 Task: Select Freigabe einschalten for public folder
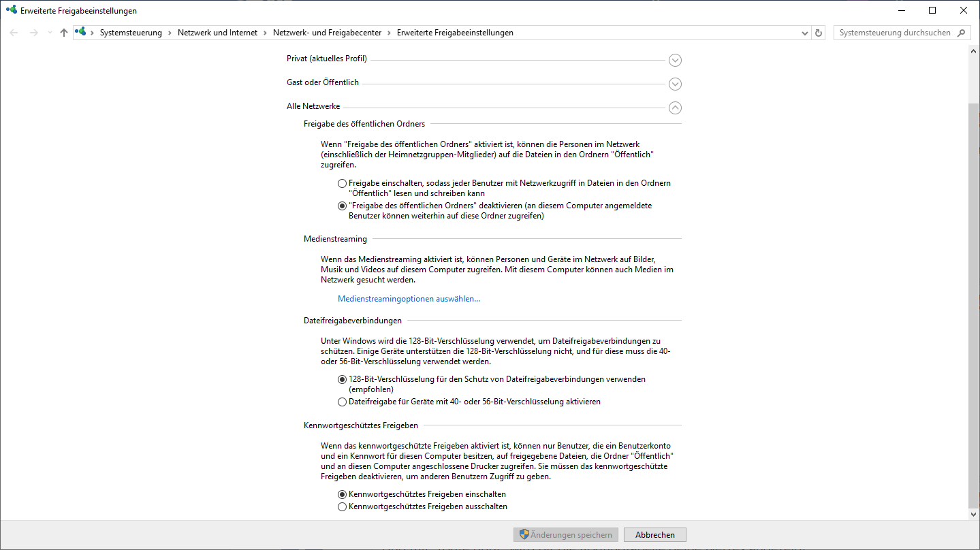coord(342,184)
